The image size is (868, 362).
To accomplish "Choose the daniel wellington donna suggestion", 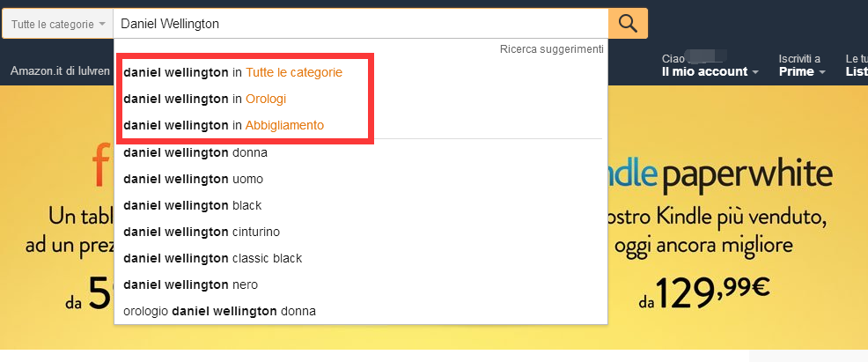I will click(x=360, y=152).
